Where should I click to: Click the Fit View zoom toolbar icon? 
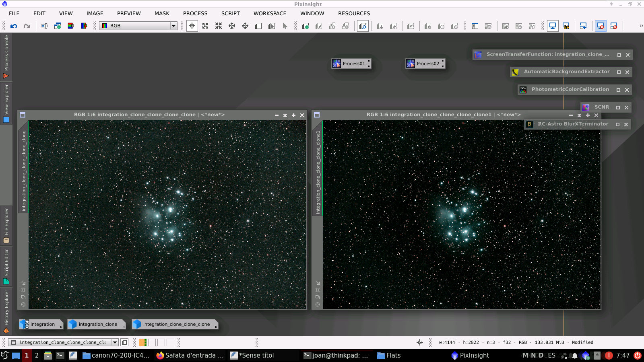(x=206, y=26)
